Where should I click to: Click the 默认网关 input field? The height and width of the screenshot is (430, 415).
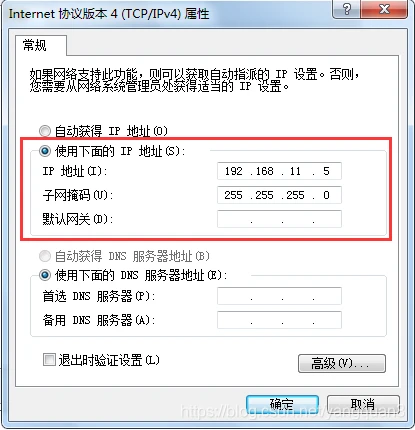(279, 219)
